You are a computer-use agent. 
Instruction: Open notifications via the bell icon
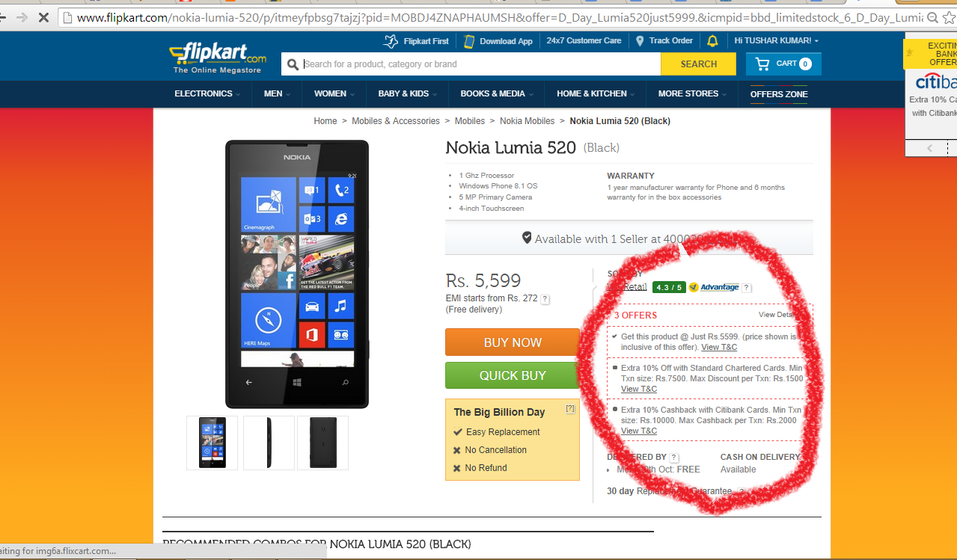(x=712, y=41)
